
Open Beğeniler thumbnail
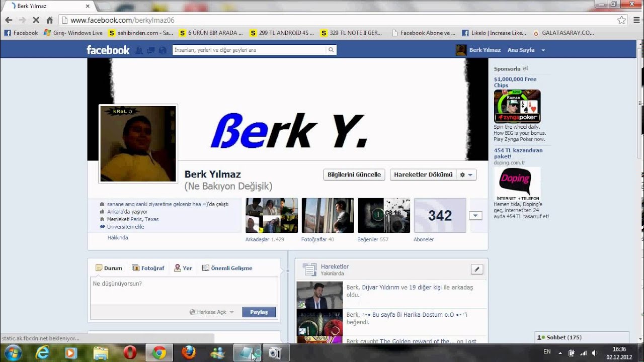coord(384,215)
